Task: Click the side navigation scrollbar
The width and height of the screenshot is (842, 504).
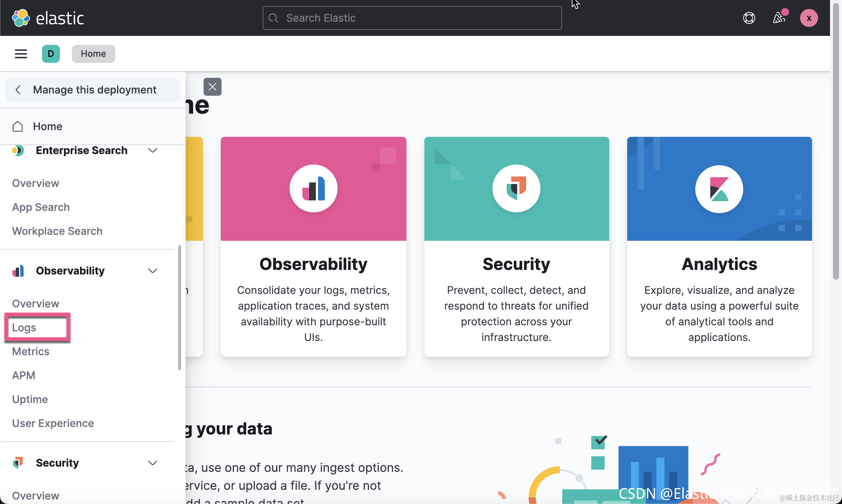Action: click(x=180, y=307)
